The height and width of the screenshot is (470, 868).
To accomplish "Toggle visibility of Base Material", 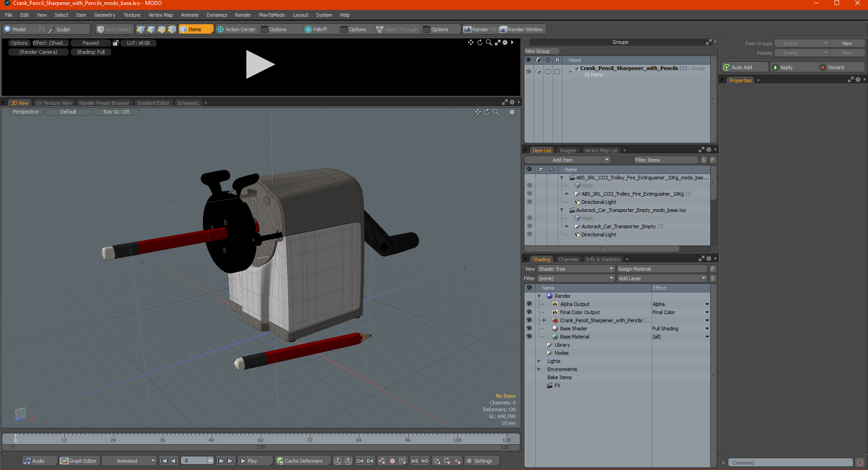I will 529,337.
